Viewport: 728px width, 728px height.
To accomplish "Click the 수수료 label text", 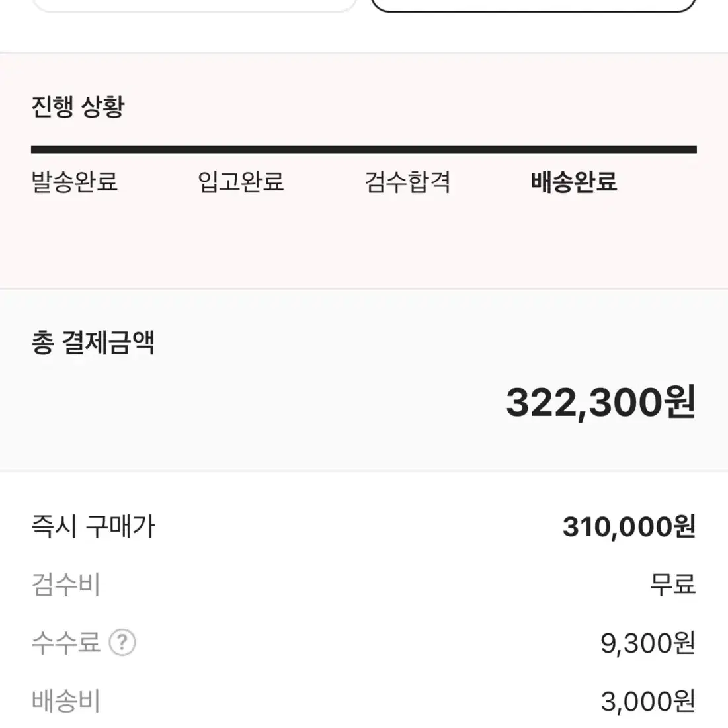I will [x=65, y=643].
